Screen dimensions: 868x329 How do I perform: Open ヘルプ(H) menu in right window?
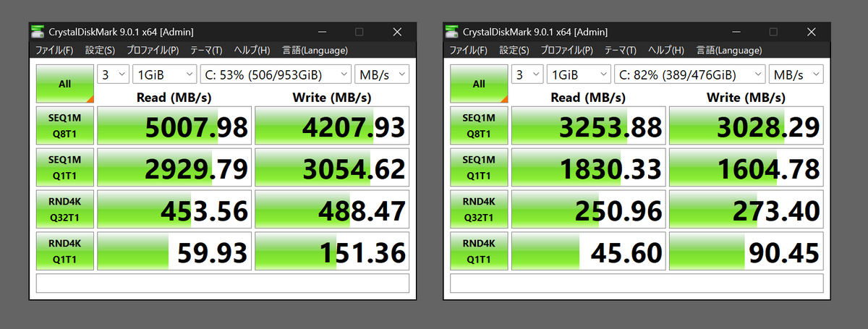[665, 50]
